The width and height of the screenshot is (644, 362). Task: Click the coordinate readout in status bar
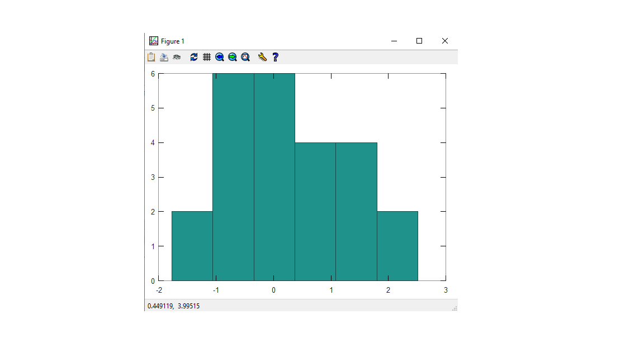point(174,306)
